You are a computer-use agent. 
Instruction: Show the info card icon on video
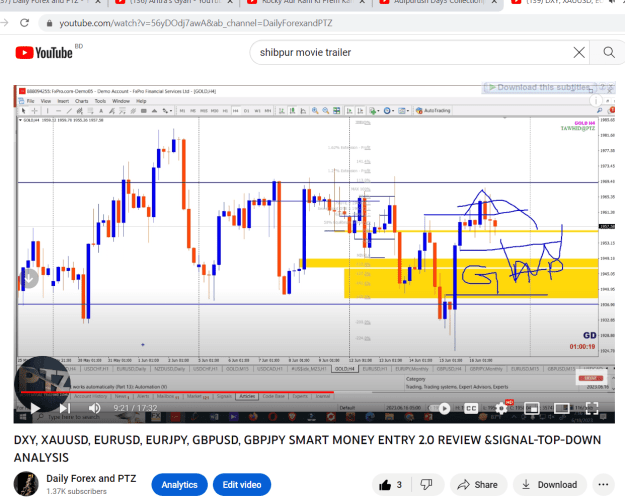coord(596,100)
